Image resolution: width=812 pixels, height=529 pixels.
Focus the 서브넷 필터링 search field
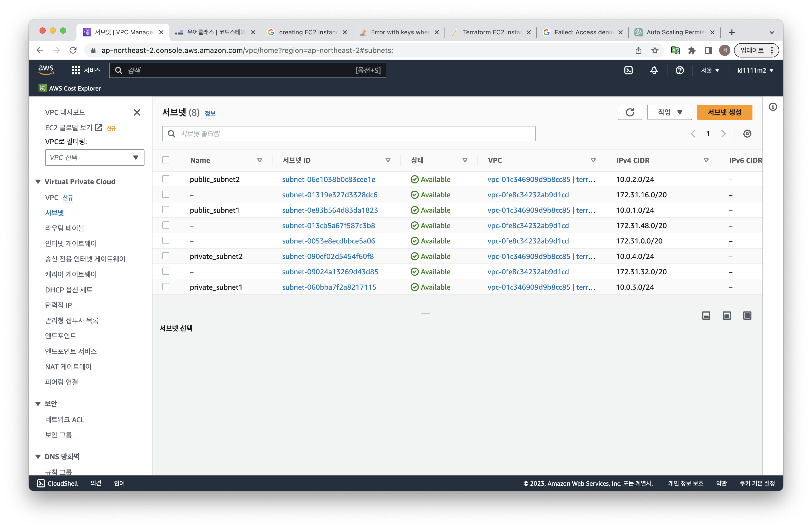[x=349, y=134]
